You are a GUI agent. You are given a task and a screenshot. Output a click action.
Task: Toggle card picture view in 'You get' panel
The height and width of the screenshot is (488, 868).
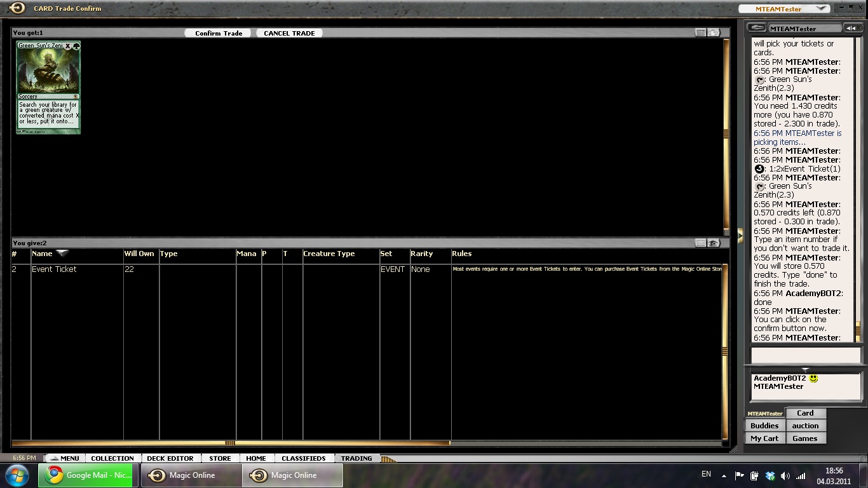point(714,32)
